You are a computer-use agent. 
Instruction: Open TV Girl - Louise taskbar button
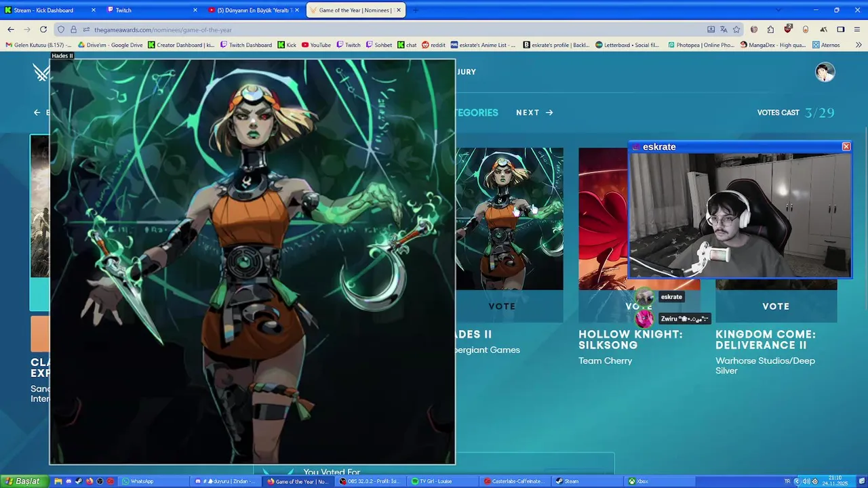(442, 481)
